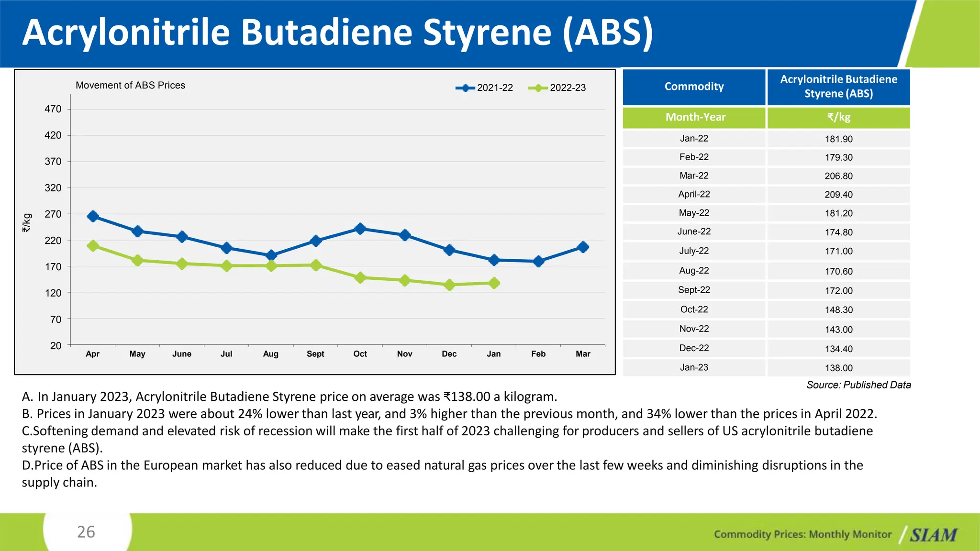Select April point on blue 2021-22 line

tap(93, 216)
